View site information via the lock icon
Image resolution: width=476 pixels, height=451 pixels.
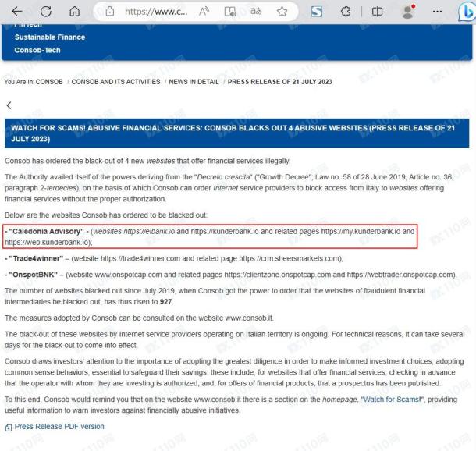click(x=109, y=12)
